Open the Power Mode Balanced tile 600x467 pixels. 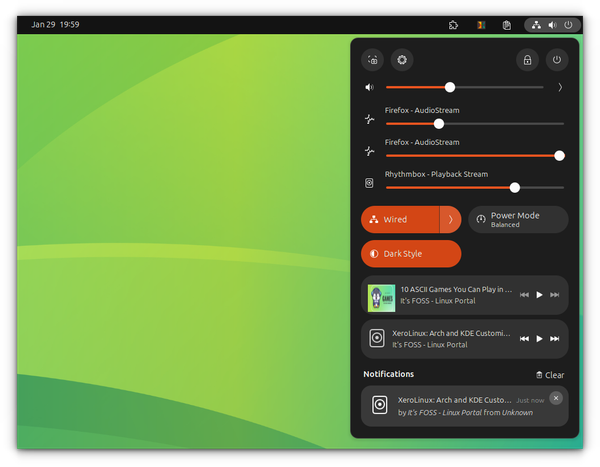coord(518,219)
